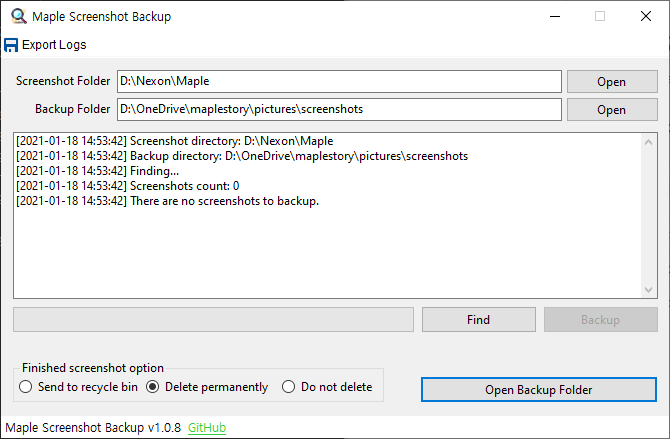670x439 pixels.
Task: Click the 'Screenshot directory: D:\Nexon\Maple' log line
Action: [x=174, y=141]
